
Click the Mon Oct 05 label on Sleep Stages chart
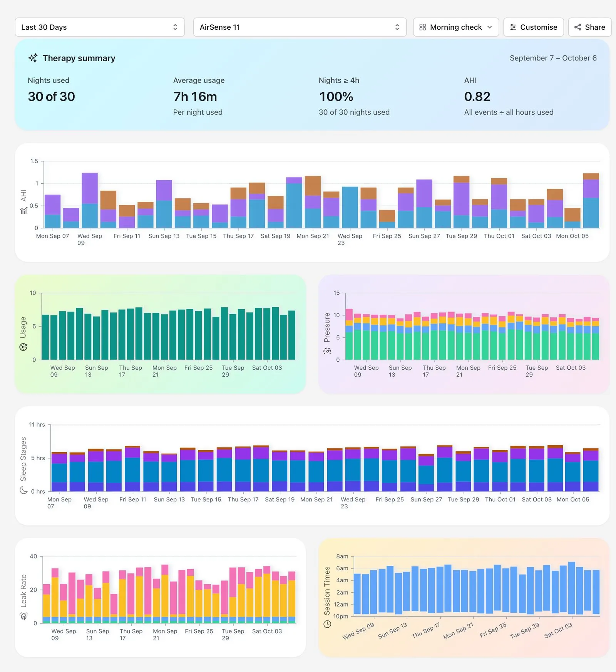point(573,499)
